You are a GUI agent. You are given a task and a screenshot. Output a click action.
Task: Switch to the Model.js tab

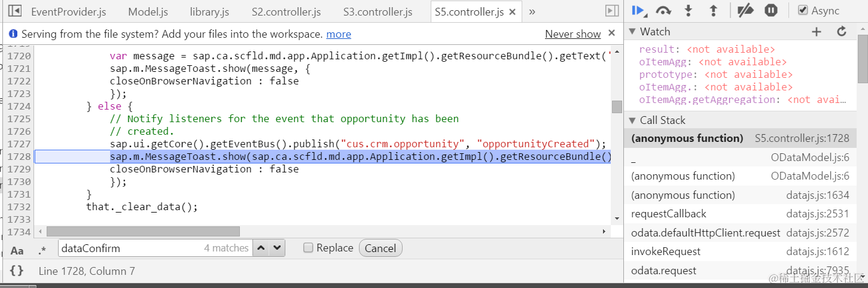click(x=148, y=12)
